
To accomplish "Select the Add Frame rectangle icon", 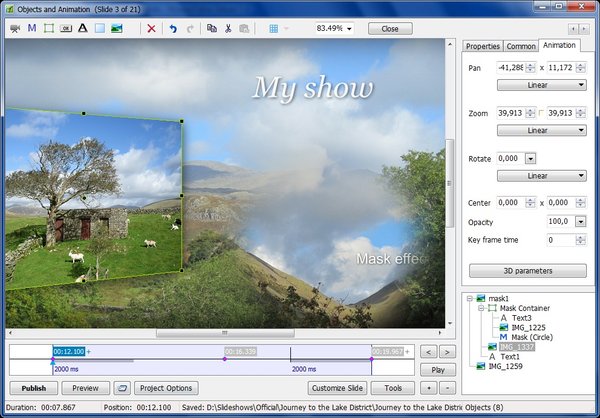I will point(48,29).
